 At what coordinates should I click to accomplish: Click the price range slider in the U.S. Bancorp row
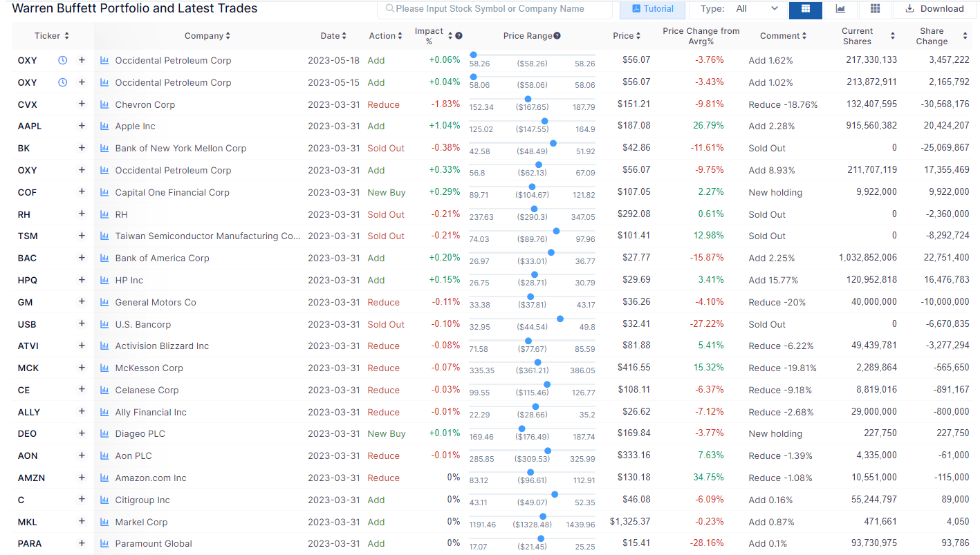[x=532, y=319]
